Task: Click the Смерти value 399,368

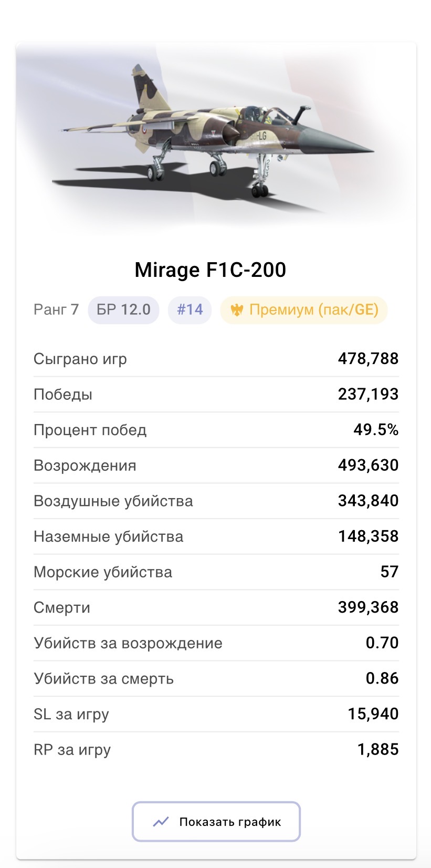Action: 368,607
